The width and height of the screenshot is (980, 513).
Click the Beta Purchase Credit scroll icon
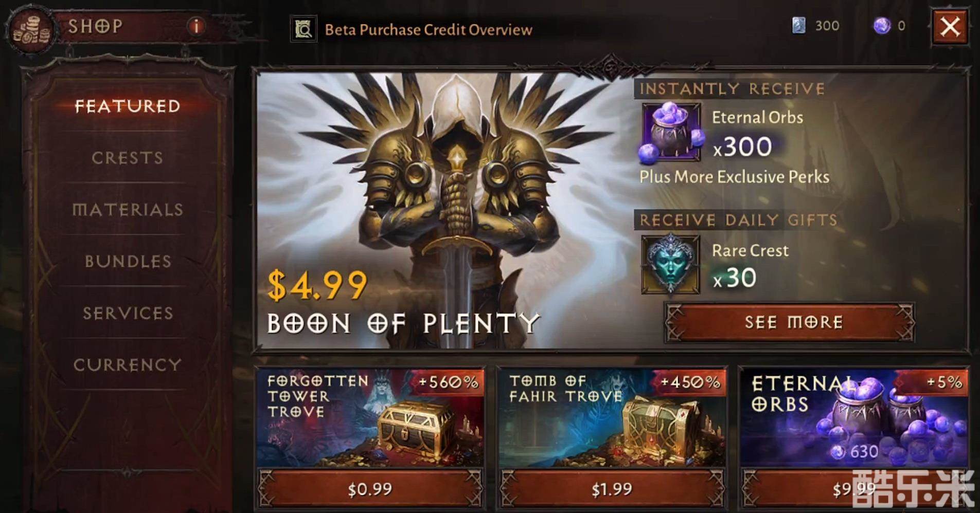(304, 29)
